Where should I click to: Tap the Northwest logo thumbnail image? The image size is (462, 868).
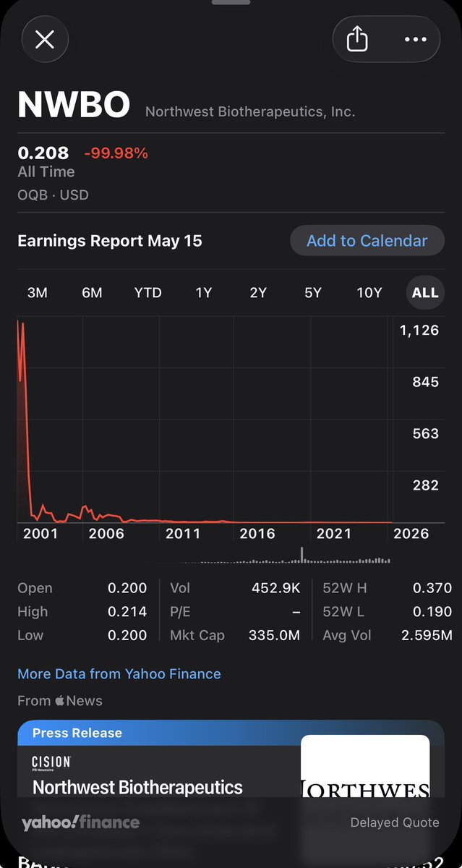[x=365, y=767]
